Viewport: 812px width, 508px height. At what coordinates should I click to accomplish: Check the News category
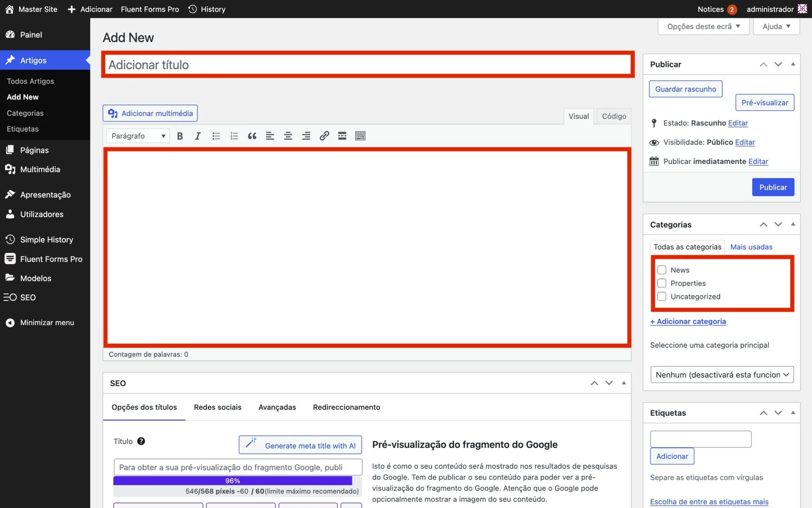click(x=662, y=270)
